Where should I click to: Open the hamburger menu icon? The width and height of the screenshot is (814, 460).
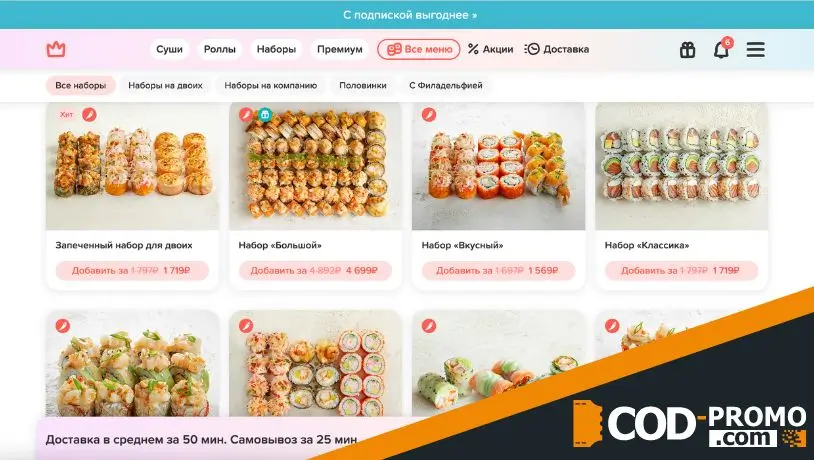(x=755, y=50)
